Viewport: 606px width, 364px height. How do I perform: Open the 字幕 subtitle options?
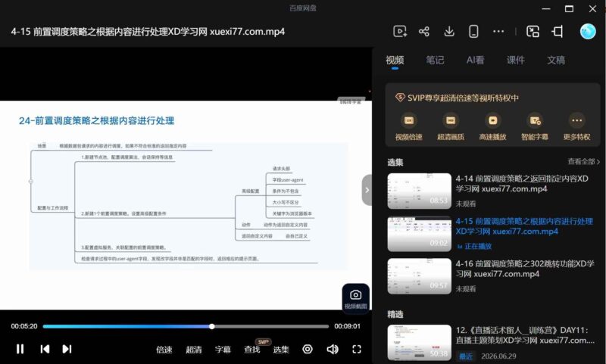(x=223, y=350)
